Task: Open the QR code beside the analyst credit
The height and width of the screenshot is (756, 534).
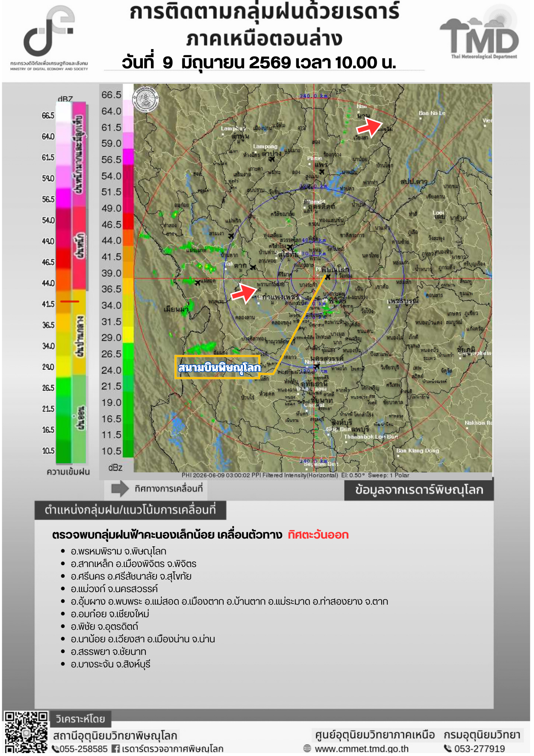Action: click(x=26, y=733)
